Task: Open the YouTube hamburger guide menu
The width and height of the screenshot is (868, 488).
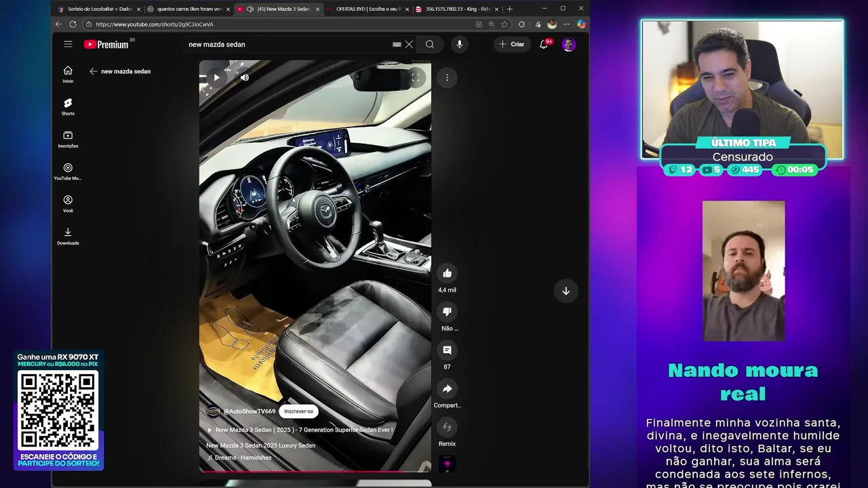Action: tap(68, 44)
